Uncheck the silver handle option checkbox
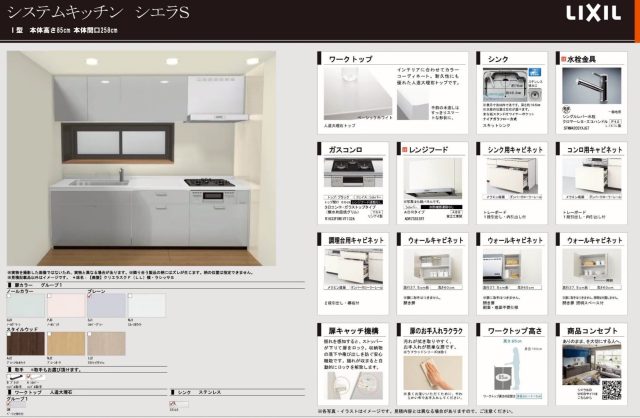Viewport: 640px width, 418px height. pos(30,375)
